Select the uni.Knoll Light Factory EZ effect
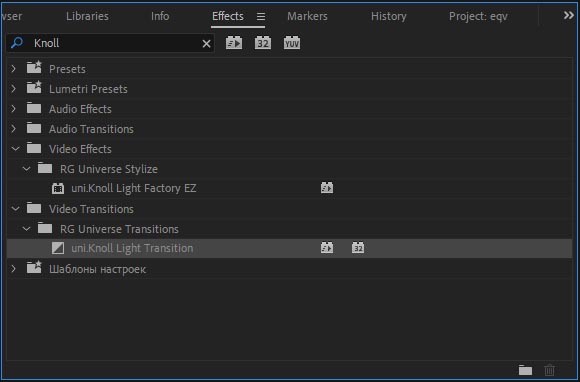 [x=134, y=188]
